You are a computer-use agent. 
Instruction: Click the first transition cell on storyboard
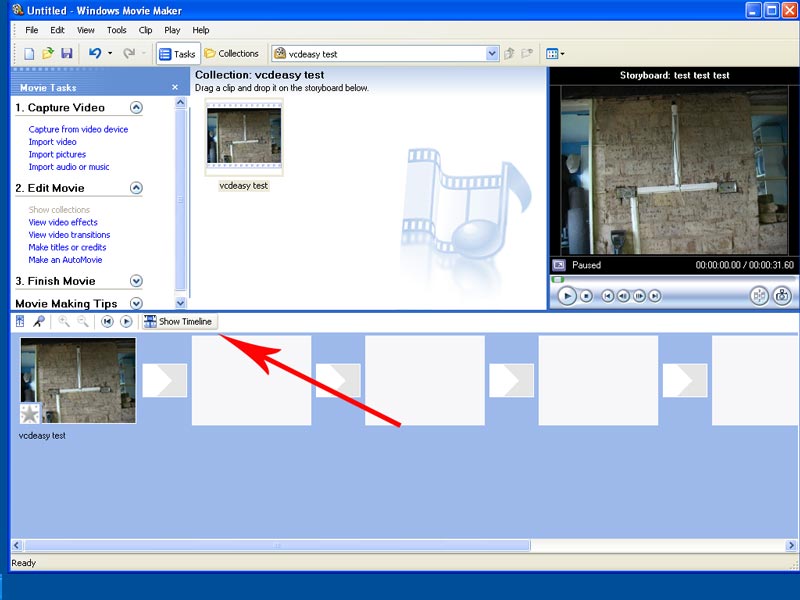click(x=164, y=380)
